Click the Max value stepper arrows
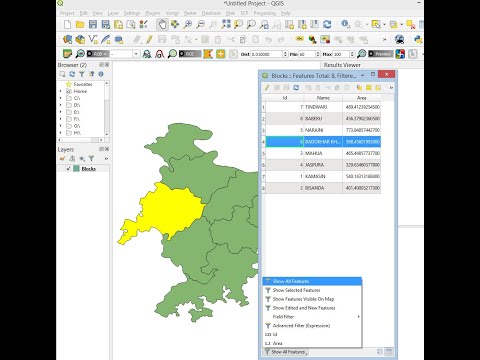The image size is (480, 360). tap(352, 54)
